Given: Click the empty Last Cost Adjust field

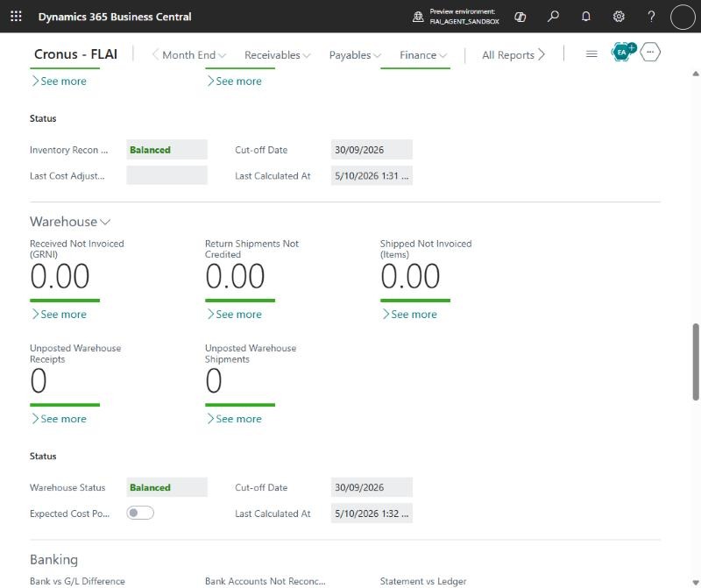Looking at the screenshot, I should [166, 176].
